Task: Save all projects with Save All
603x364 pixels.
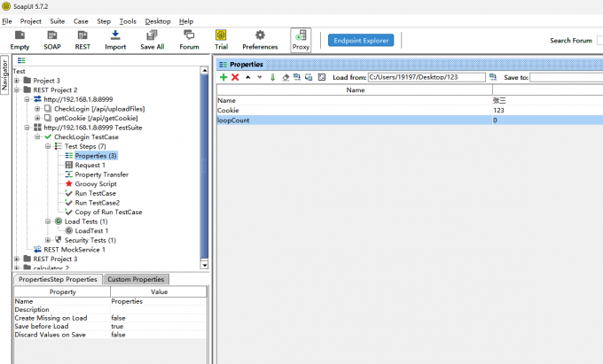Action: (x=153, y=40)
